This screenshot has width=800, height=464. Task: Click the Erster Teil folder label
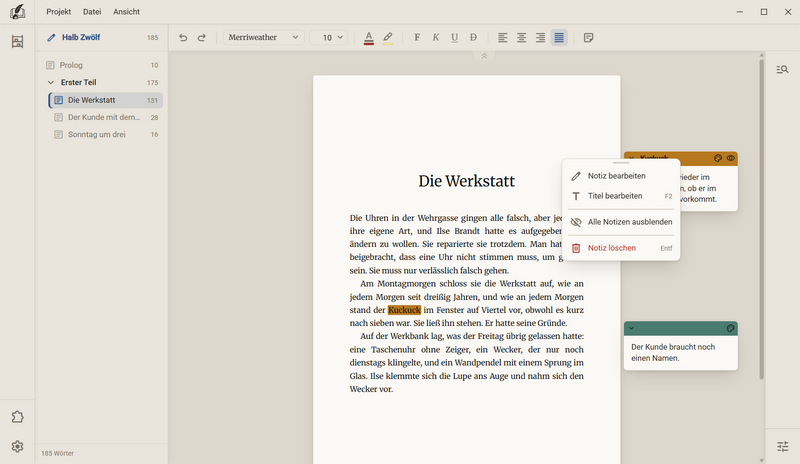(x=79, y=82)
